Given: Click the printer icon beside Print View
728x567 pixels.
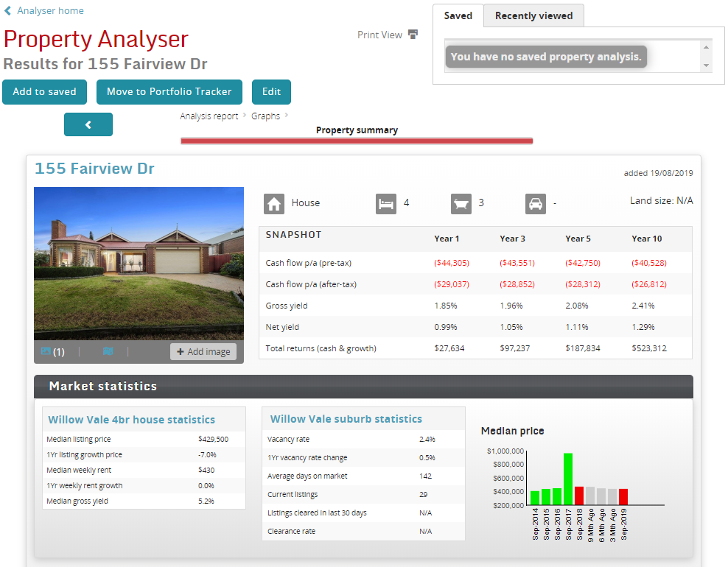Looking at the screenshot, I should pos(414,34).
